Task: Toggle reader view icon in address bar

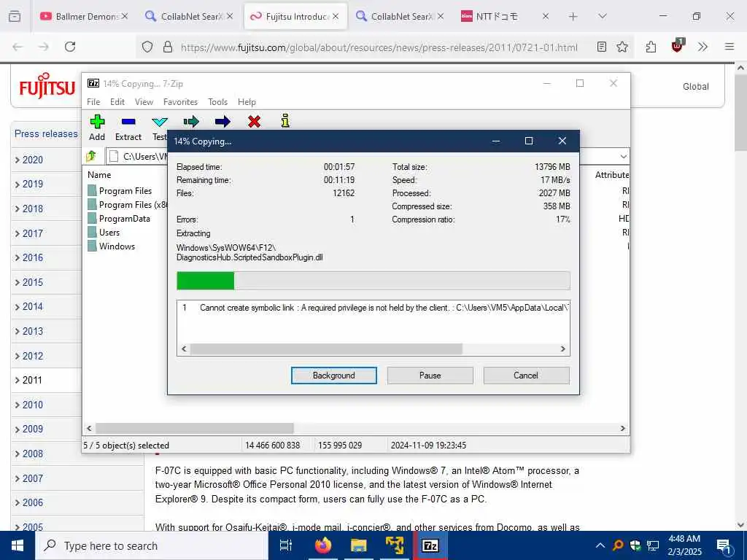Action: 602,47
